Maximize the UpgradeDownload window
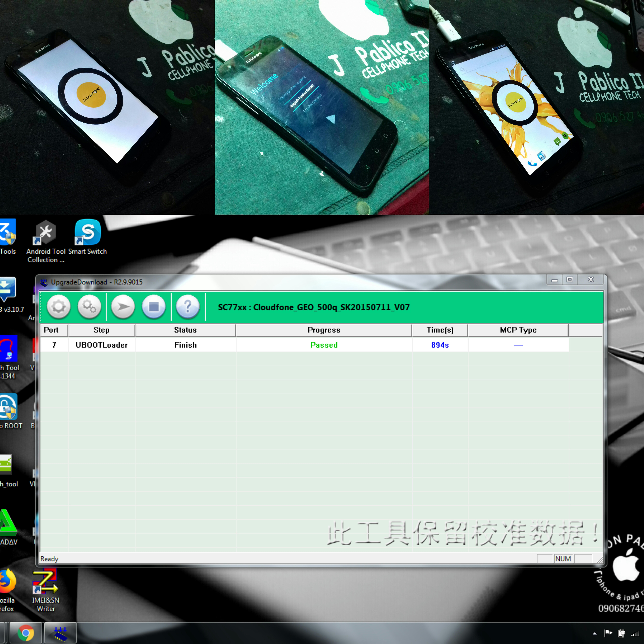Image resolution: width=644 pixels, height=644 pixels. coord(570,280)
